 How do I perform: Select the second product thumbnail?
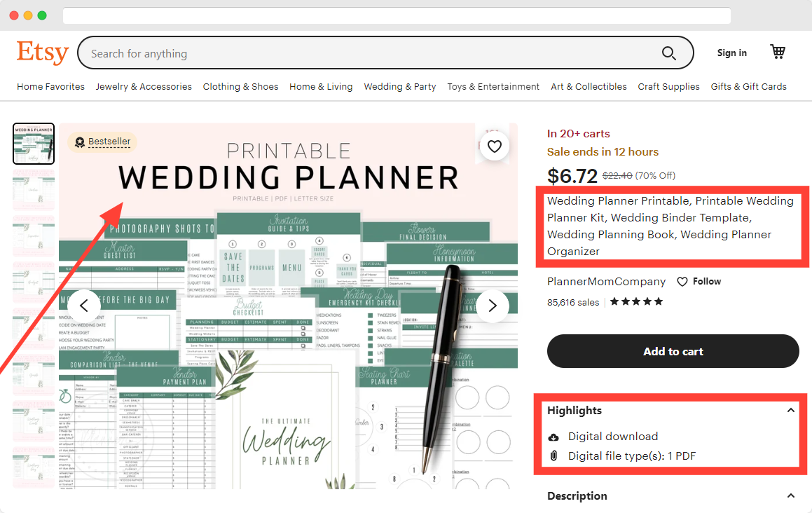click(x=34, y=190)
